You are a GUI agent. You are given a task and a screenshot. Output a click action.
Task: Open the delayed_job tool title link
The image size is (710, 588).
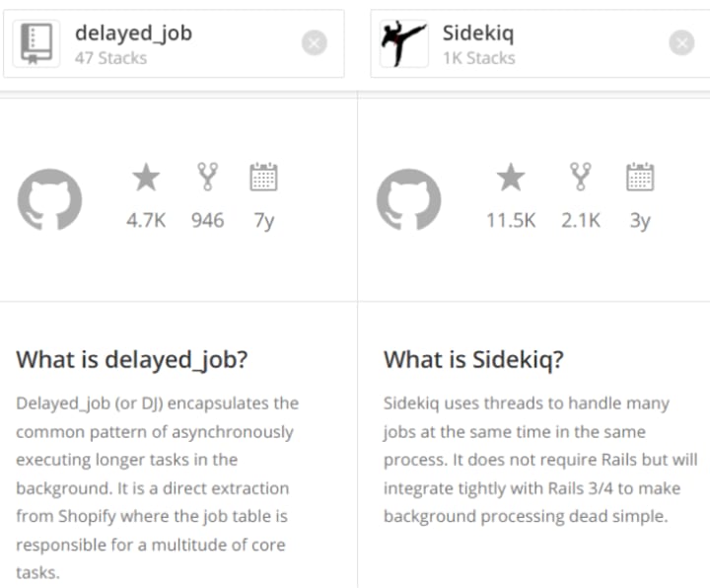[133, 34]
